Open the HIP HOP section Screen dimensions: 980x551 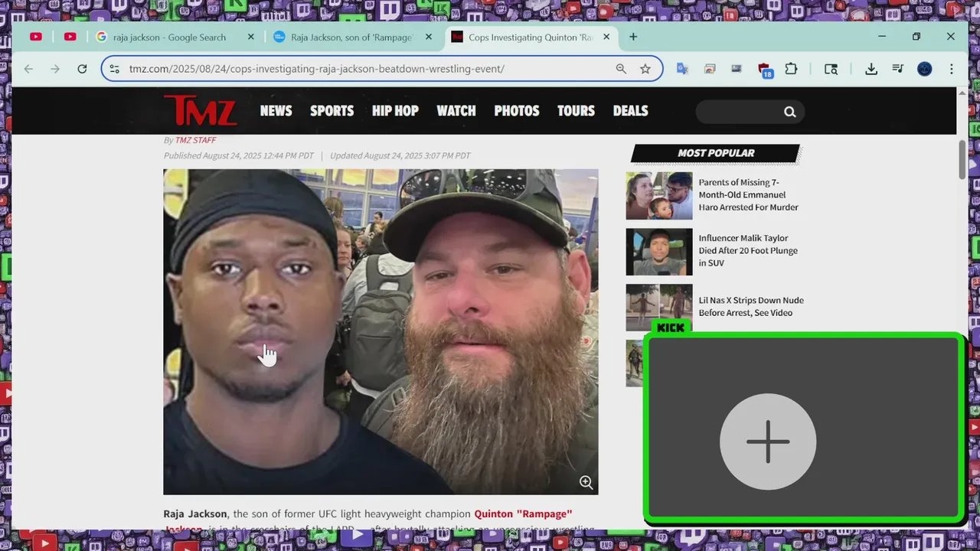tap(395, 111)
